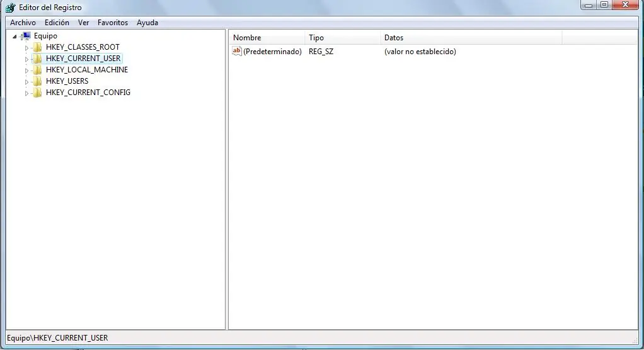Expand HKEY_CURRENT_USER key
The image size is (644, 350).
click(x=26, y=59)
